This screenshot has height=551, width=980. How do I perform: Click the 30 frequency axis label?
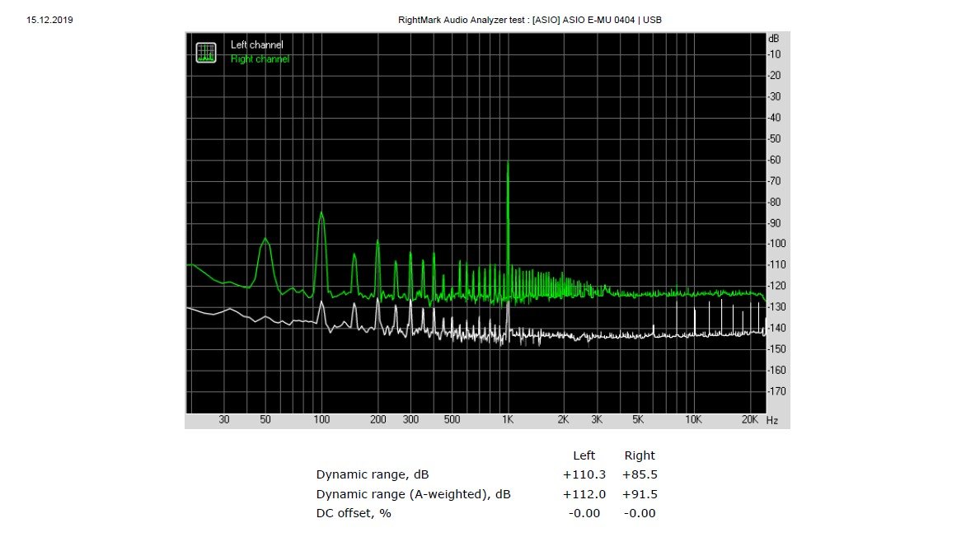tap(223, 420)
